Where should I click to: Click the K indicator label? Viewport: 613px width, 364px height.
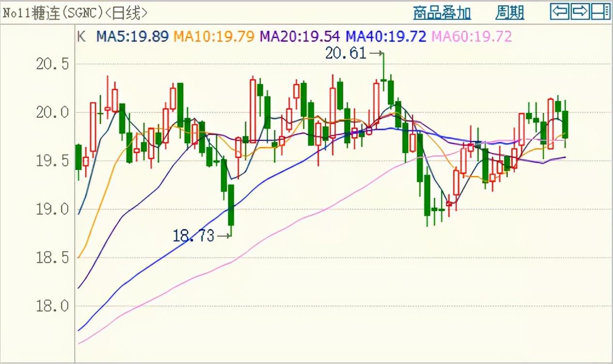click(82, 36)
